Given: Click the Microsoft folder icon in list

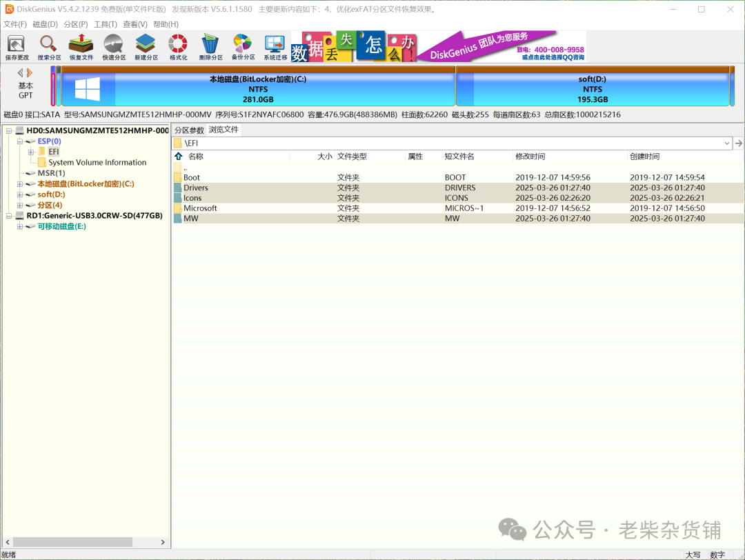Looking at the screenshot, I should point(178,208).
